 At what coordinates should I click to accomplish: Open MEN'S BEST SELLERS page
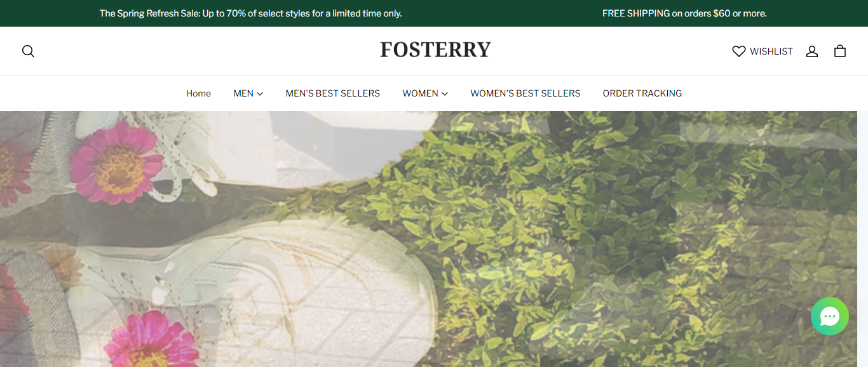[x=333, y=93]
